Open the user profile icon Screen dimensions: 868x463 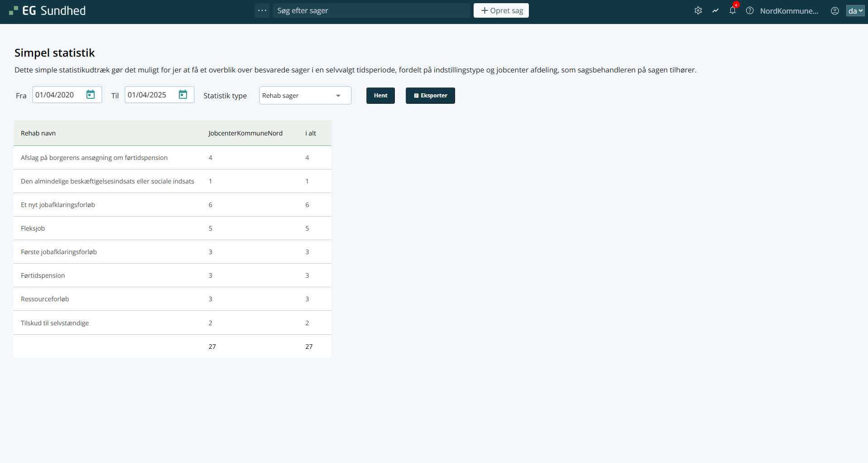coord(835,11)
